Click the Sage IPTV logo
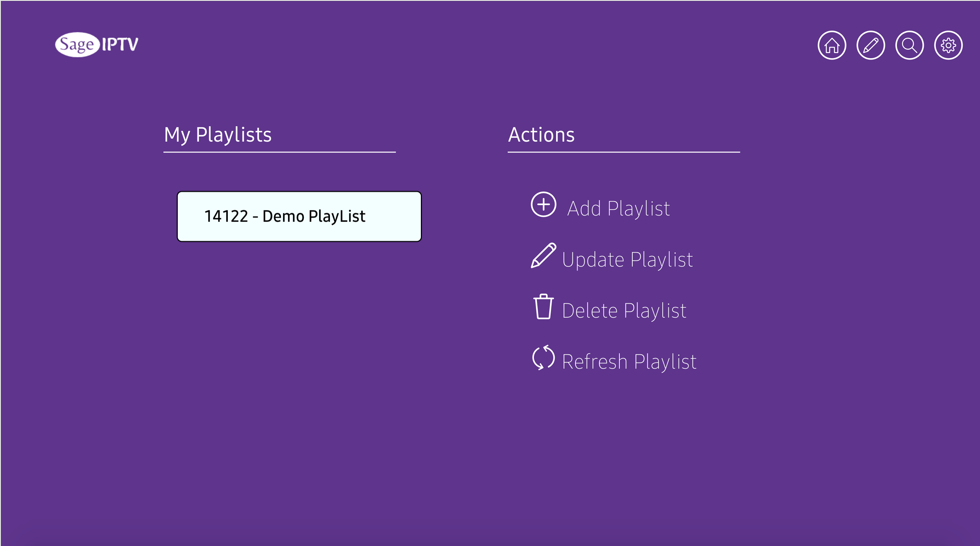 97,45
